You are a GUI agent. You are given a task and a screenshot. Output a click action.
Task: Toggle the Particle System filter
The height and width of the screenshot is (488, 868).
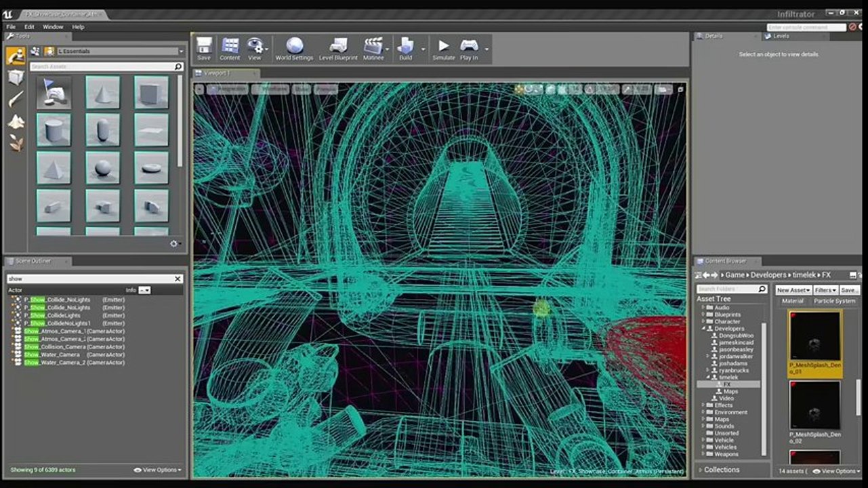835,301
